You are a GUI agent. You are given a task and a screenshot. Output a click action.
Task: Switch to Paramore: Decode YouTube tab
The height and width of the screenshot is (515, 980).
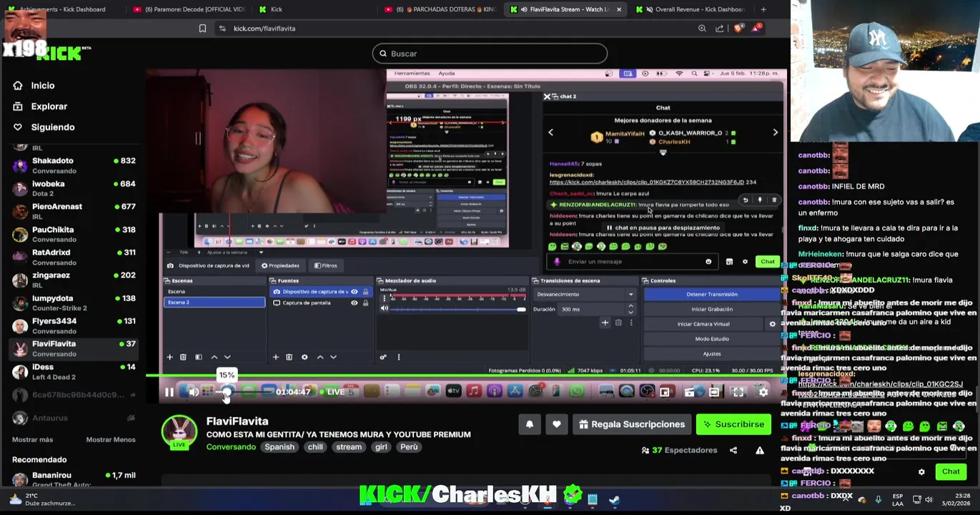(189, 9)
